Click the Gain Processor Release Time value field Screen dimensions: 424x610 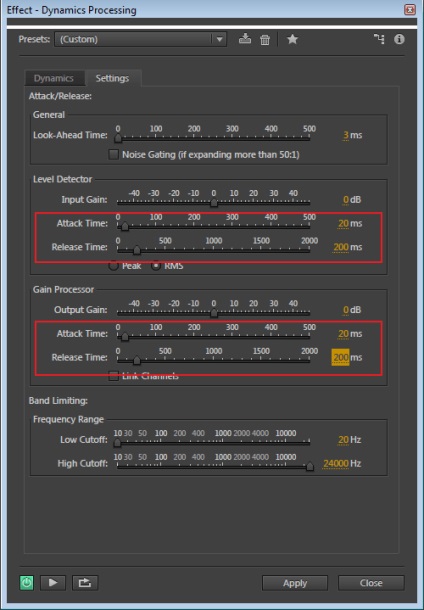(x=340, y=357)
